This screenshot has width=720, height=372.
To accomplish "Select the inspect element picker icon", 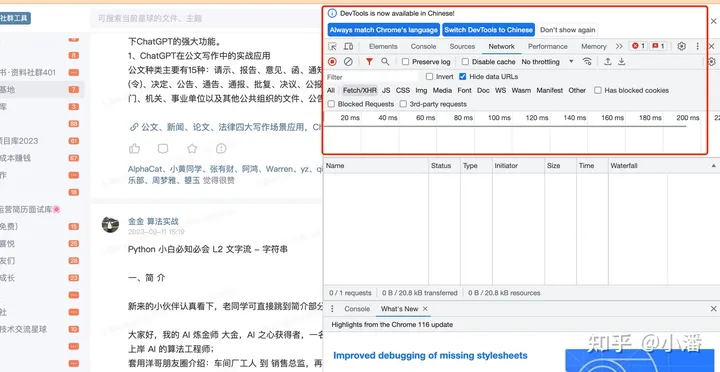I will point(333,46).
